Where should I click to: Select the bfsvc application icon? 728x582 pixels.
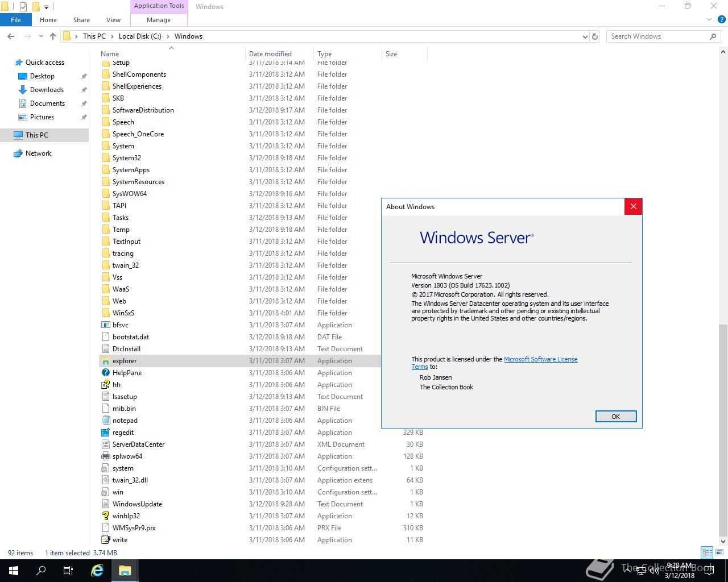pos(105,325)
